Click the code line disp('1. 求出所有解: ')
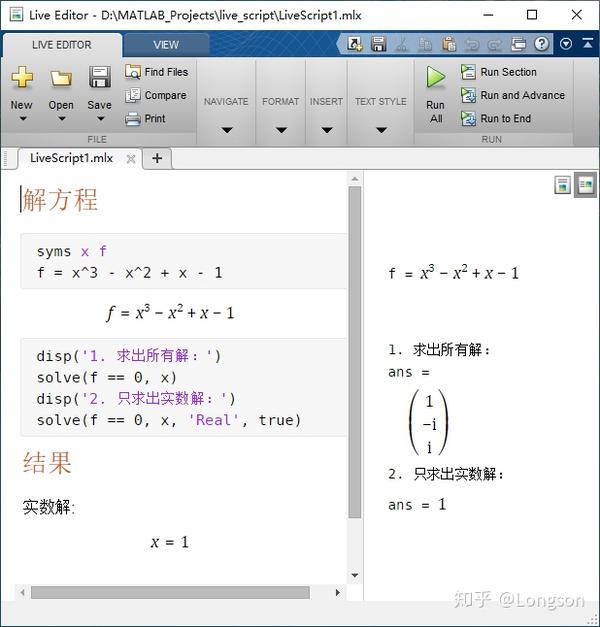The height and width of the screenshot is (627, 600). 128,355
